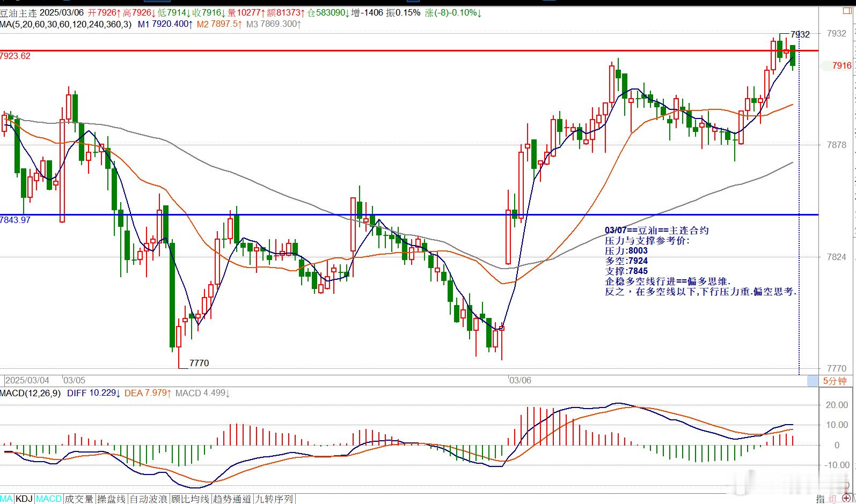Click the M3 7869.300 moving average value
The width and height of the screenshot is (856, 504).
point(274,24)
